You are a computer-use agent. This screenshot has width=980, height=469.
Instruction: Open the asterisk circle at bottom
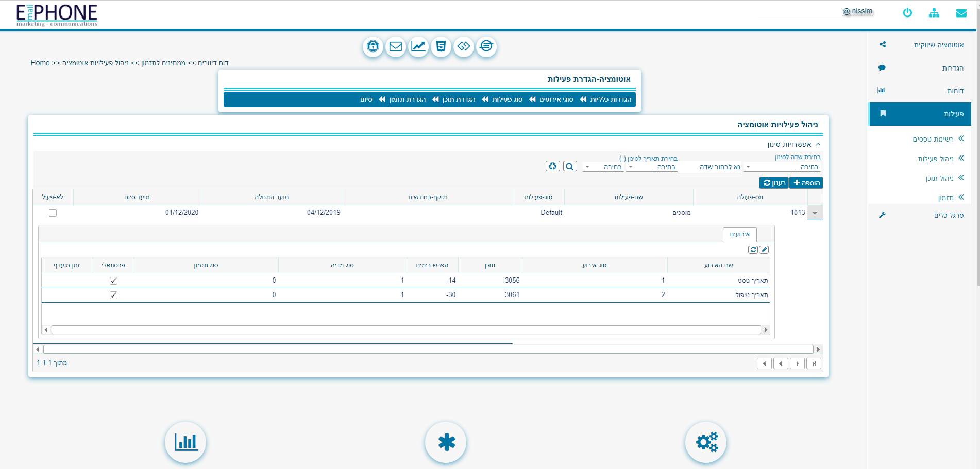pyautogui.click(x=446, y=442)
